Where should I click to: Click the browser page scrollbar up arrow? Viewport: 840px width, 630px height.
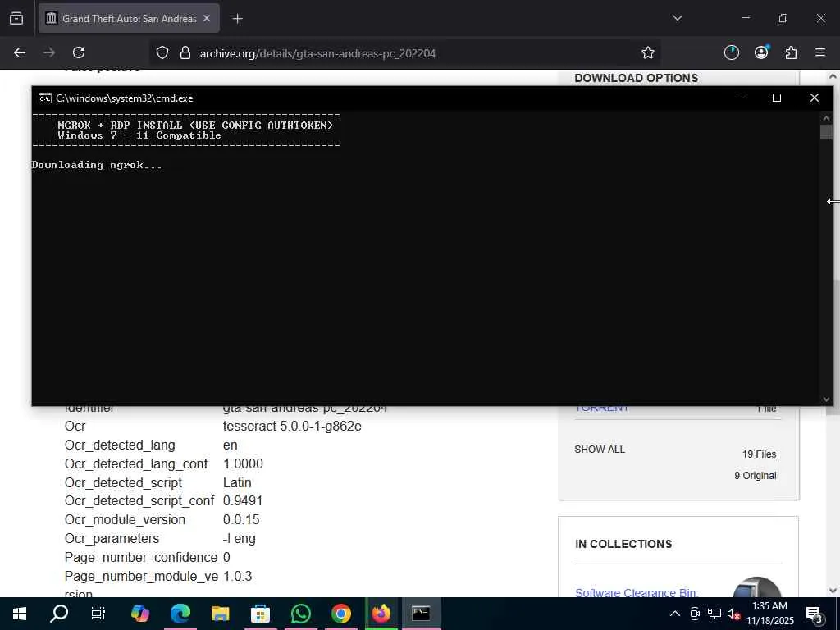833,76
